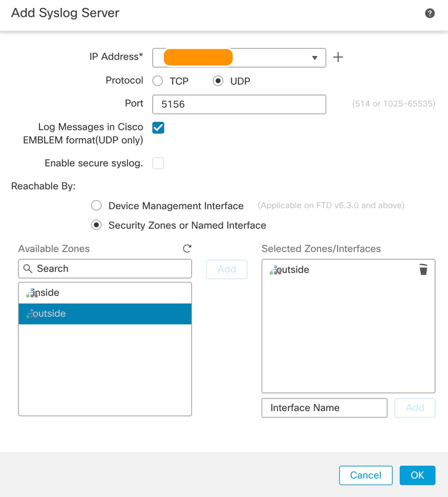Open the help question mark icon
Viewport: 448px width, 497px height.
[x=430, y=13]
